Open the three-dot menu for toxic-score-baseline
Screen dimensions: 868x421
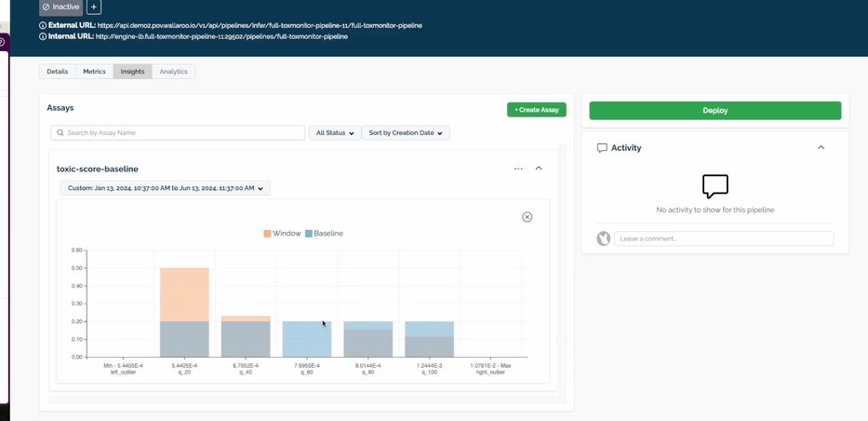coord(518,169)
